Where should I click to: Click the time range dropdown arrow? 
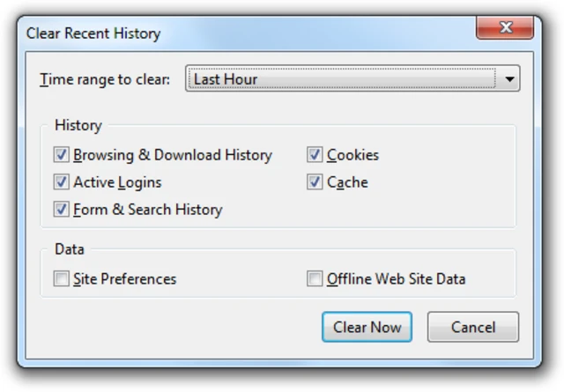[x=509, y=79]
